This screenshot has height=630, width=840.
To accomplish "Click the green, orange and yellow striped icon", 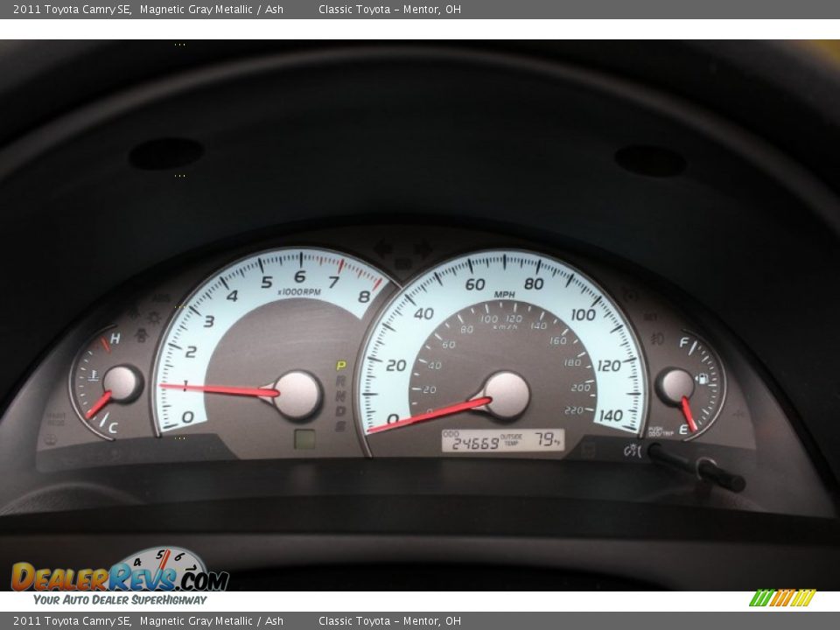I will click(x=782, y=598).
